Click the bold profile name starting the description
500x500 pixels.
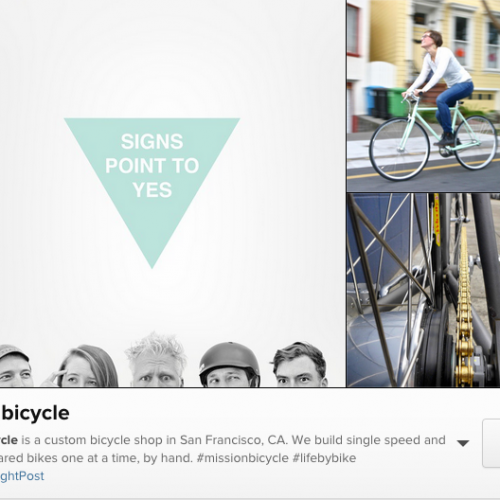click(9, 440)
